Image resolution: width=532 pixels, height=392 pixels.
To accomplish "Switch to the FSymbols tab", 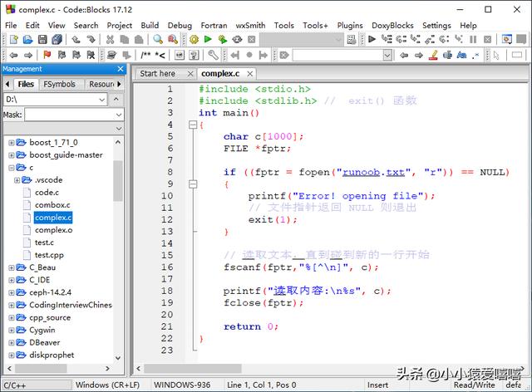I will pos(59,84).
